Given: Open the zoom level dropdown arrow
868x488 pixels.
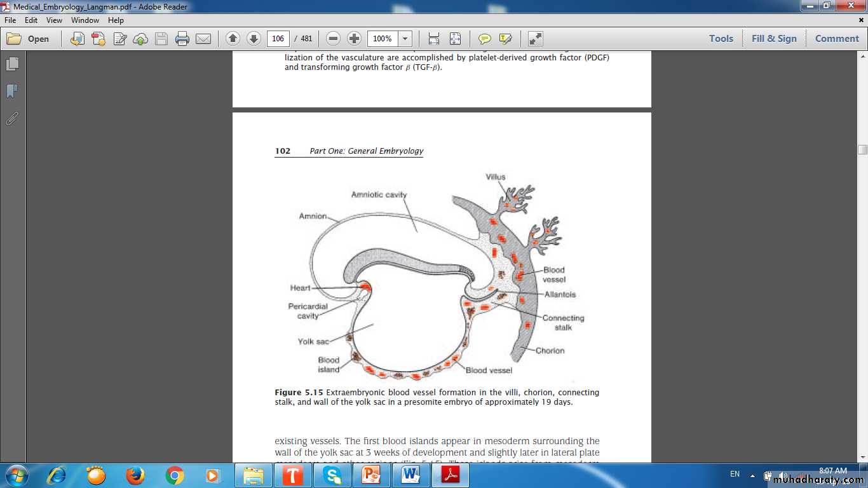Looking at the screenshot, I should point(405,39).
